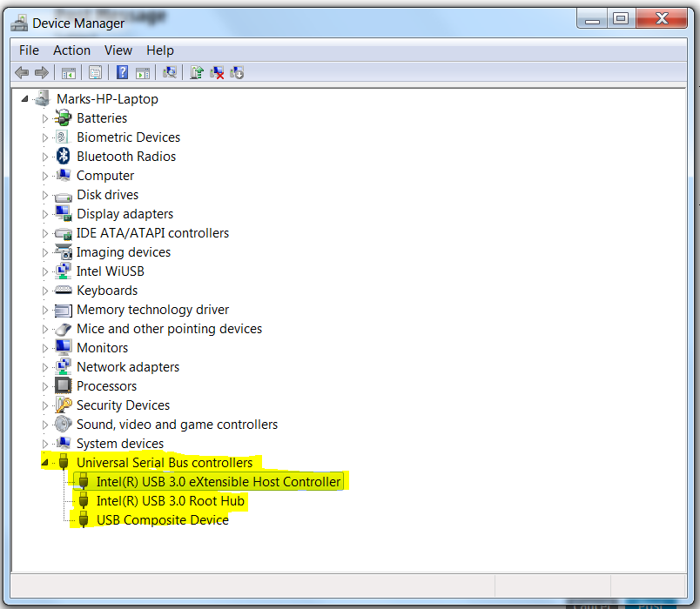Select the Biometric Devices label

click(128, 137)
